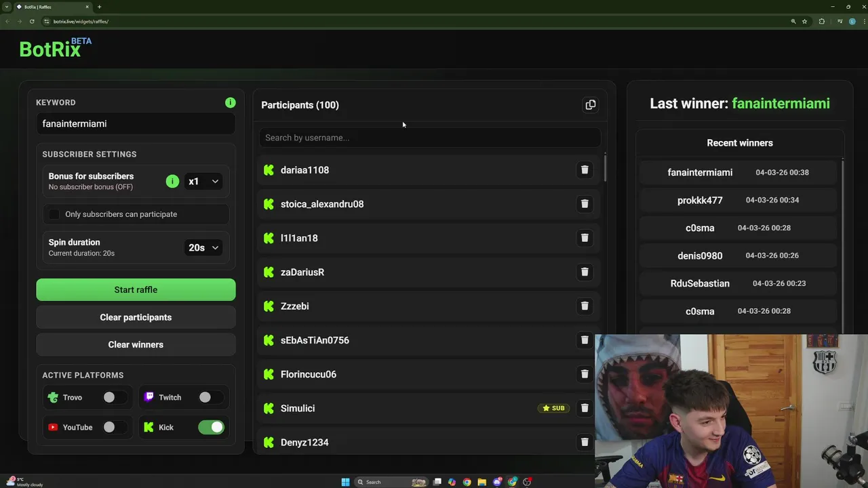Click the Kick logo beside dariaa1108

tap(269, 170)
